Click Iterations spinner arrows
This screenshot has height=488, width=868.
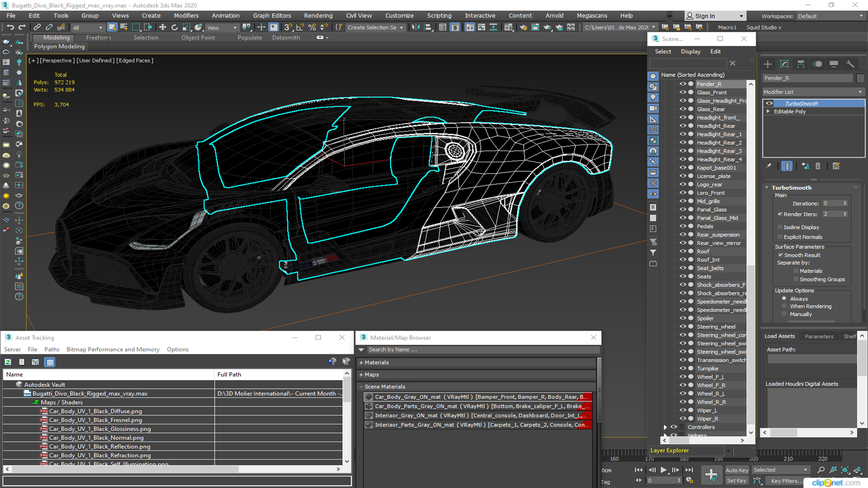coord(845,203)
